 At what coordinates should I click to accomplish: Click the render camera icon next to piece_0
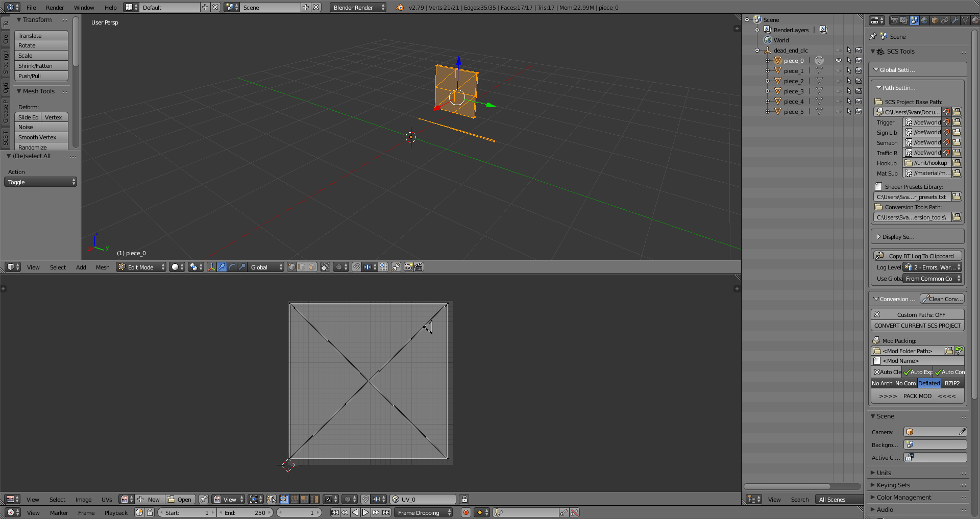859,60
